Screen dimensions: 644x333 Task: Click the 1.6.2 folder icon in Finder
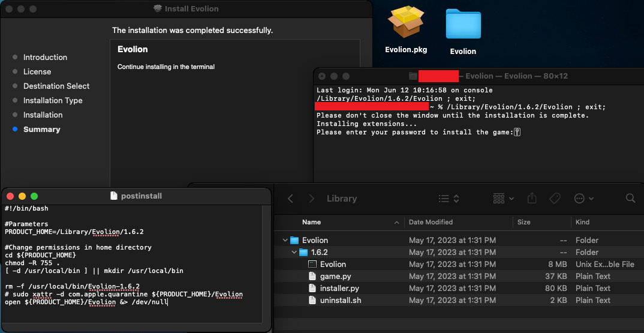[x=303, y=252]
